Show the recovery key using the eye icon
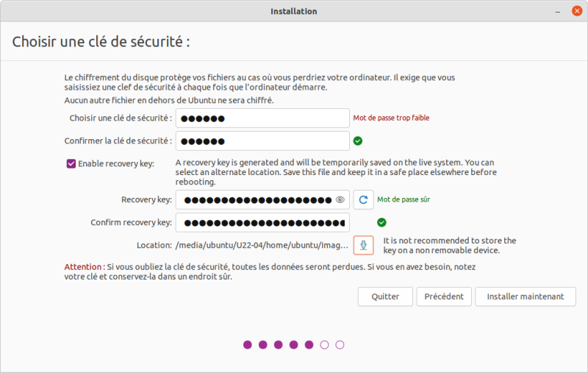Image resolution: width=588 pixels, height=373 pixels. point(340,199)
